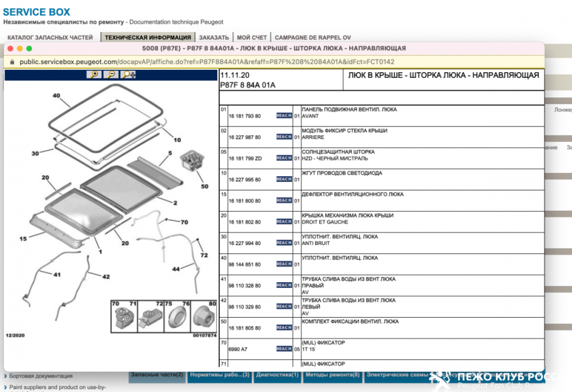
Task: Open the grommet 75/76 detail thumbnail
Action: click(177, 316)
